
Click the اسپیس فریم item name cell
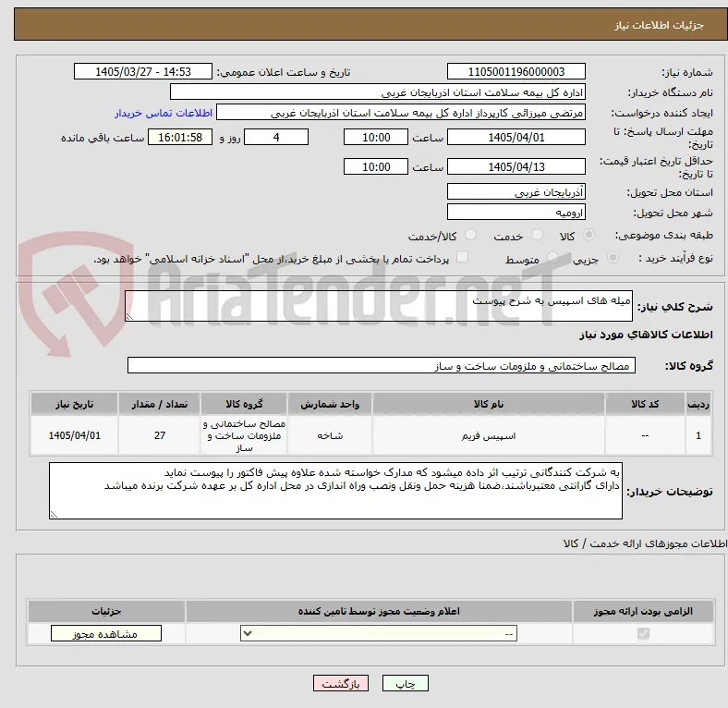[489, 435]
